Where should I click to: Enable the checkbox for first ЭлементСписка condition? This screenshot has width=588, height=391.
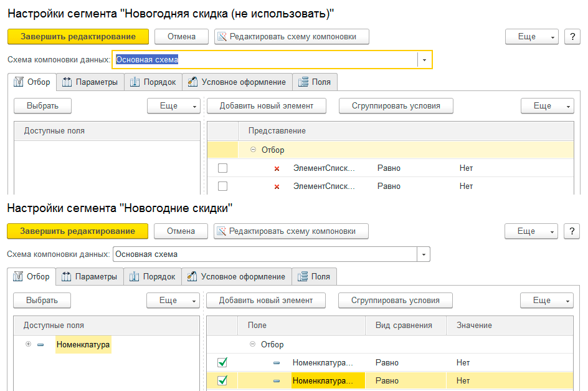222,168
